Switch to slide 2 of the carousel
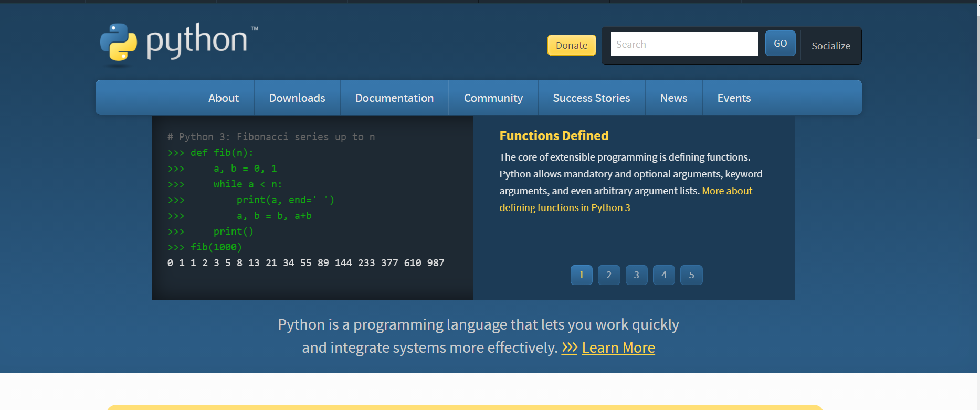 point(609,275)
